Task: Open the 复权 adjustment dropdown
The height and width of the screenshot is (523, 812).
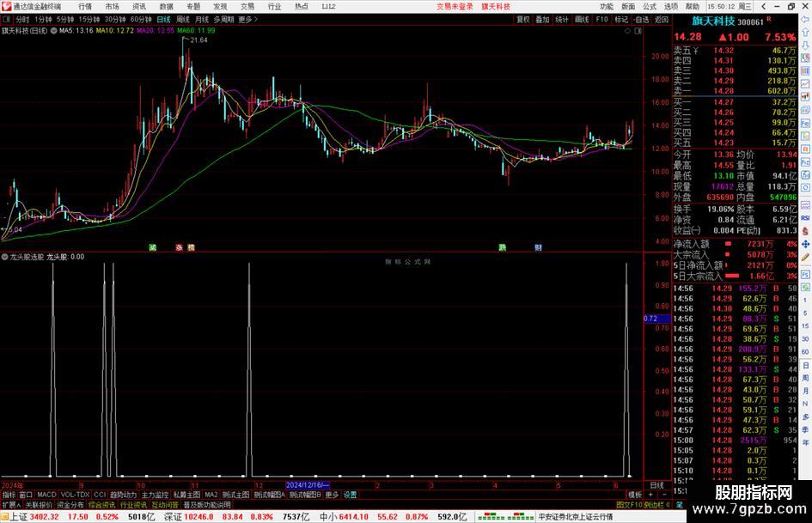Action: [523, 19]
